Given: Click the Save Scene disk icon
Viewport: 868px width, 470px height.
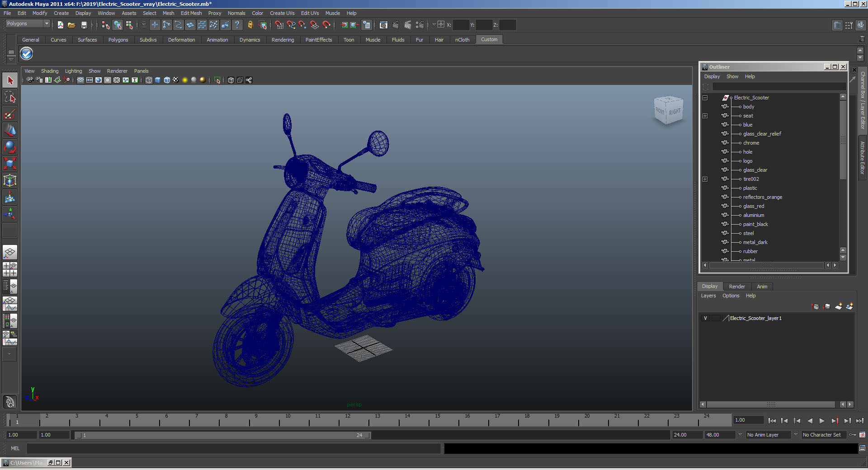Looking at the screenshot, I should (84, 25).
